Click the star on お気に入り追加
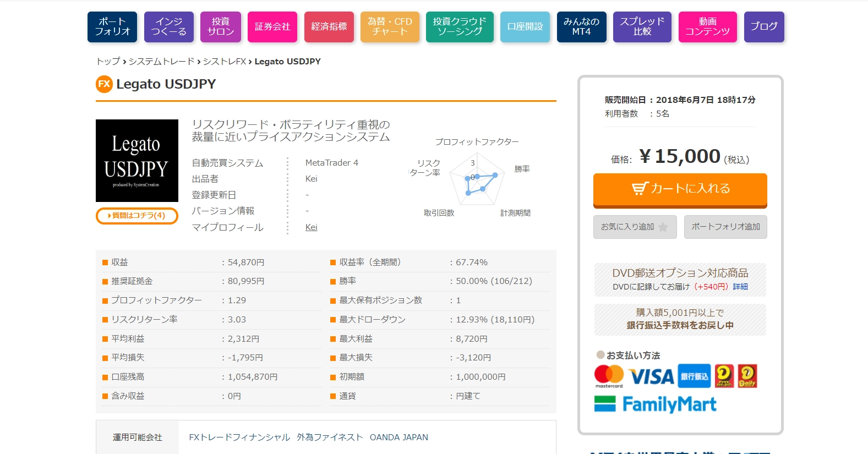The width and height of the screenshot is (868, 454). pyautogui.click(x=663, y=227)
